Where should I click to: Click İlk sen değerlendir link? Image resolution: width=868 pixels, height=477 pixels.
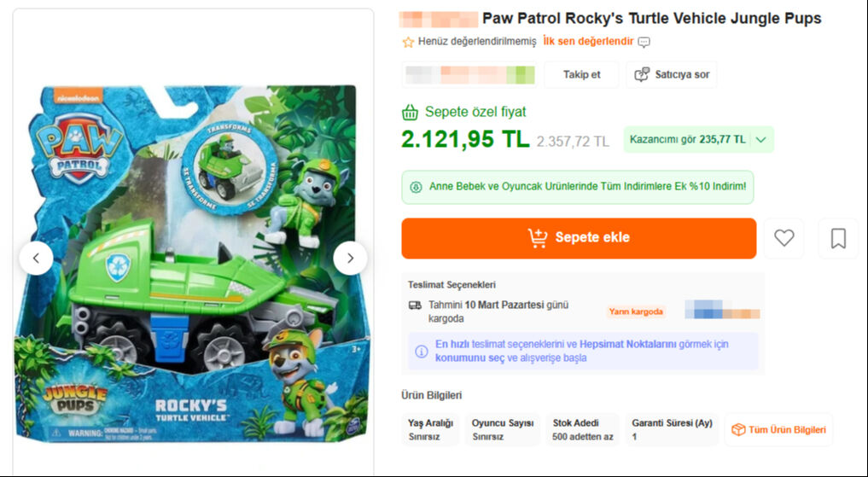pos(588,41)
